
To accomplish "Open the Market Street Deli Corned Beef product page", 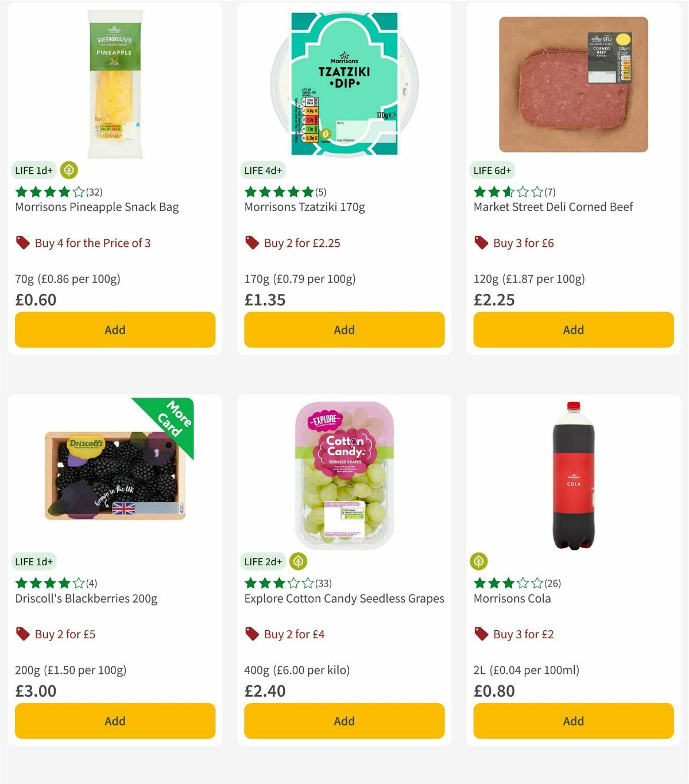I will coord(553,207).
